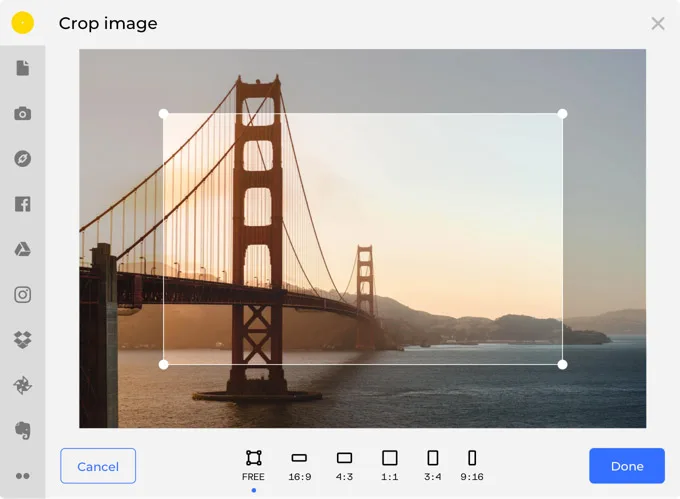Open the pinwheel Google Photos source
Screen dimensions: 680x499
[22, 385]
